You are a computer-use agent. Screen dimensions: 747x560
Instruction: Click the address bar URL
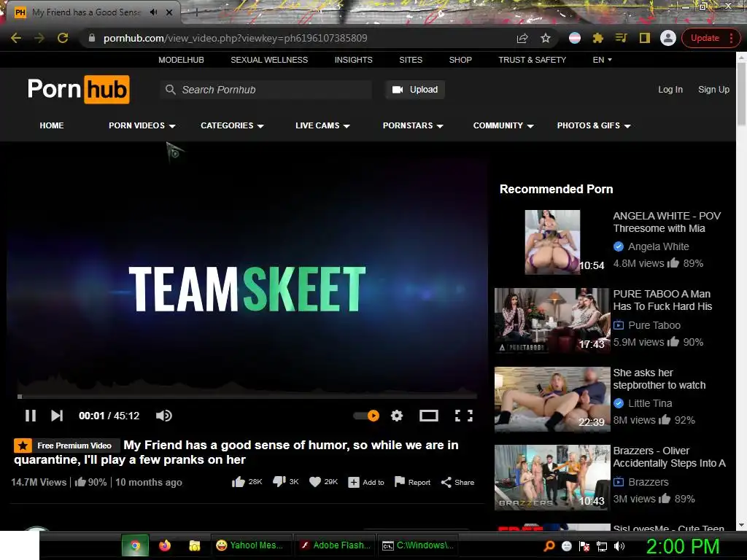click(236, 38)
